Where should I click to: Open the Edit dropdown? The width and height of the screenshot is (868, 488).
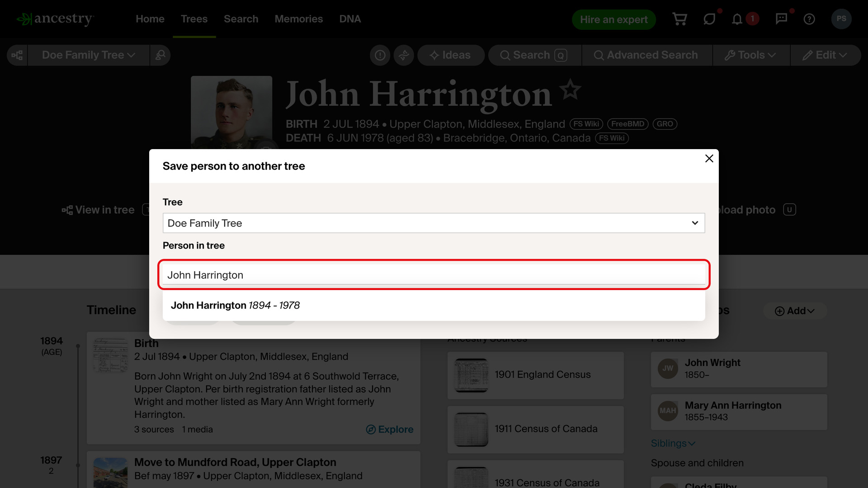825,55
